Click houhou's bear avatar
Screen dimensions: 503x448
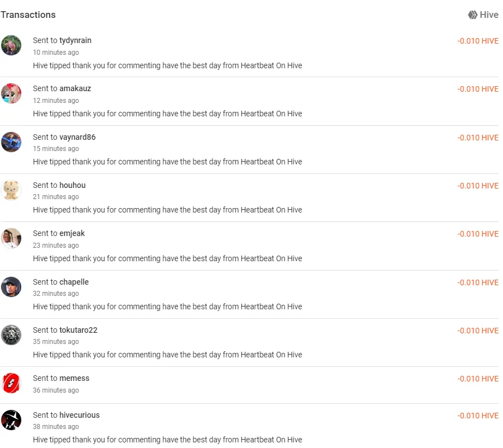[x=11, y=190]
